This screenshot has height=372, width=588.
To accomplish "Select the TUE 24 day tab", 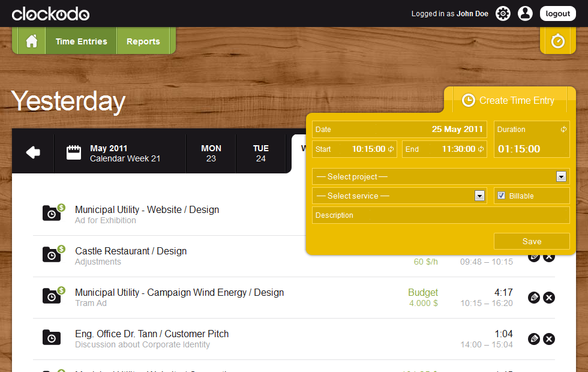I will click(x=261, y=154).
